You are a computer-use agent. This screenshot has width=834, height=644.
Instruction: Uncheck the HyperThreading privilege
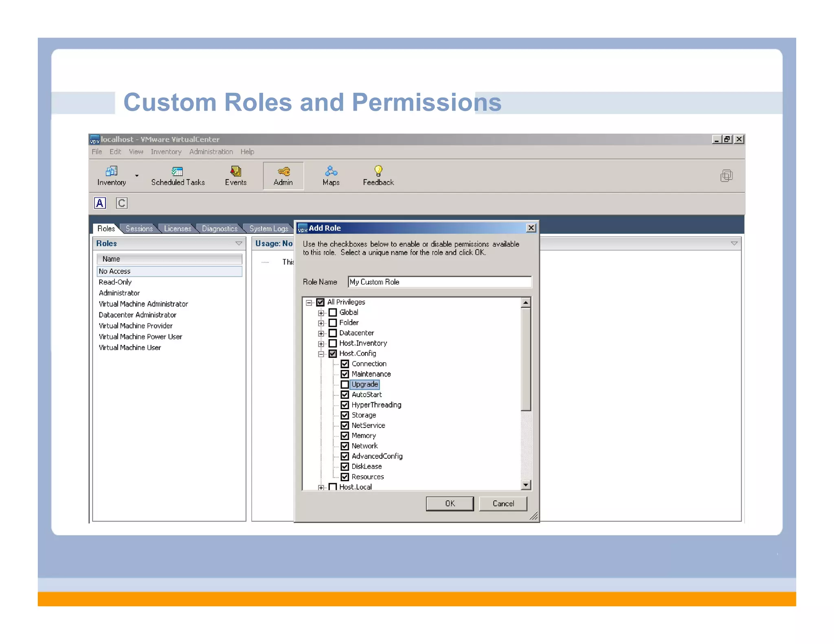tap(345, 405)
